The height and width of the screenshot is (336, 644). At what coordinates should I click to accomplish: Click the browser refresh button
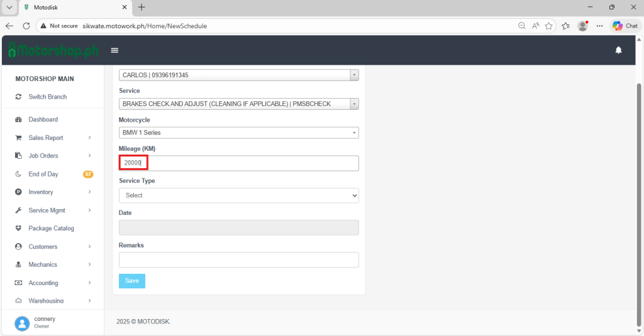tap(26, 26)
